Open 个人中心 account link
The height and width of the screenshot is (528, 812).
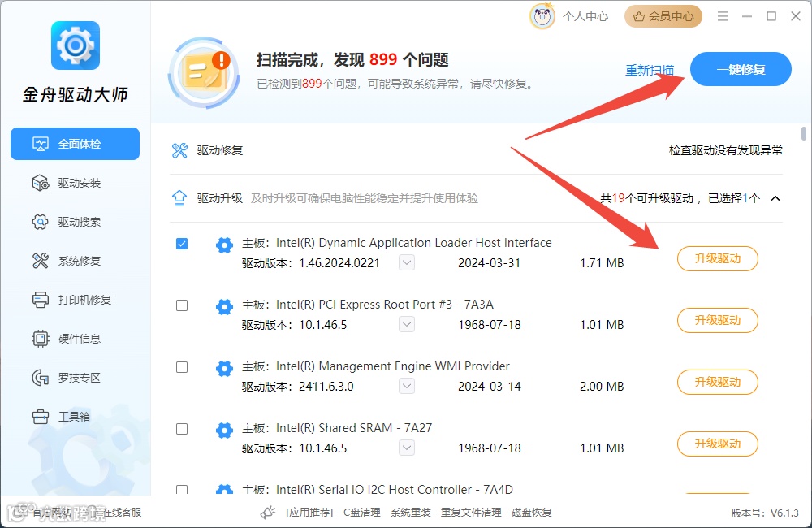[585, 16]
